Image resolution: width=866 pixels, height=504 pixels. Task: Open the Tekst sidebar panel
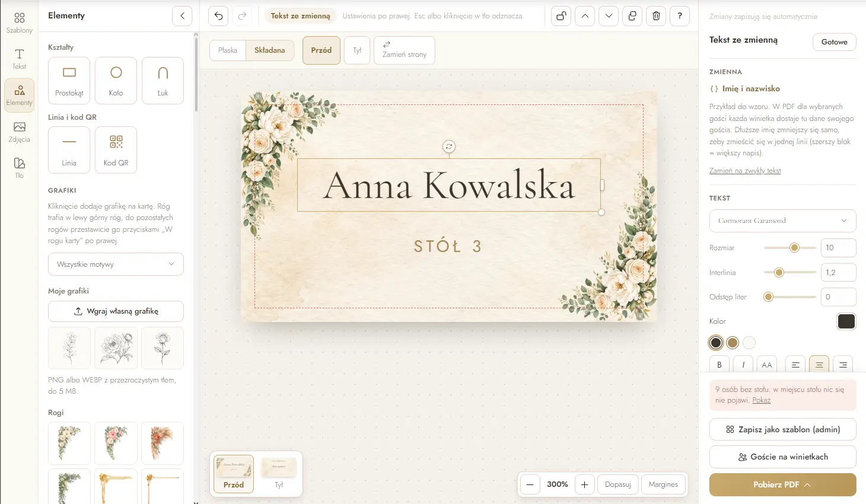pos(19,59)
